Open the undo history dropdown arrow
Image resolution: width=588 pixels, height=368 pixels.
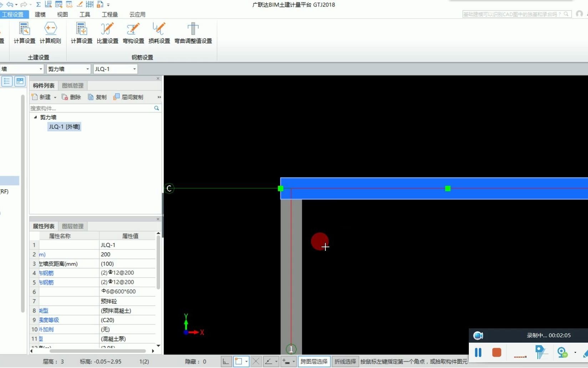tap(16, 5)
